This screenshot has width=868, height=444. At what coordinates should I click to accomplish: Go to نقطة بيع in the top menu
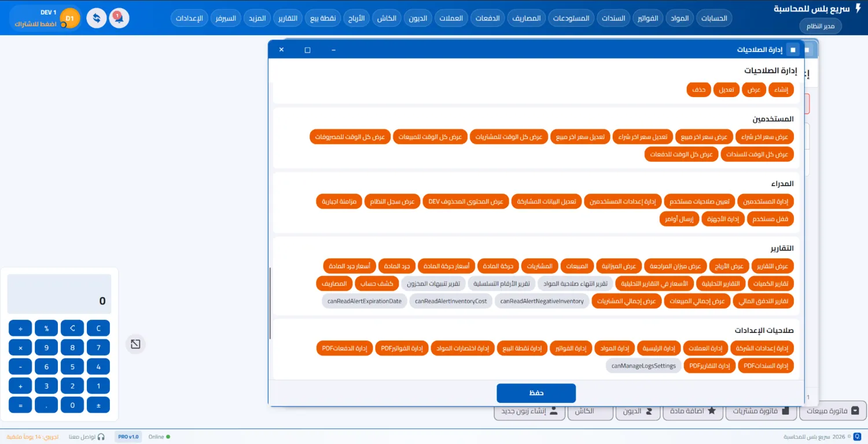point(323,18)
